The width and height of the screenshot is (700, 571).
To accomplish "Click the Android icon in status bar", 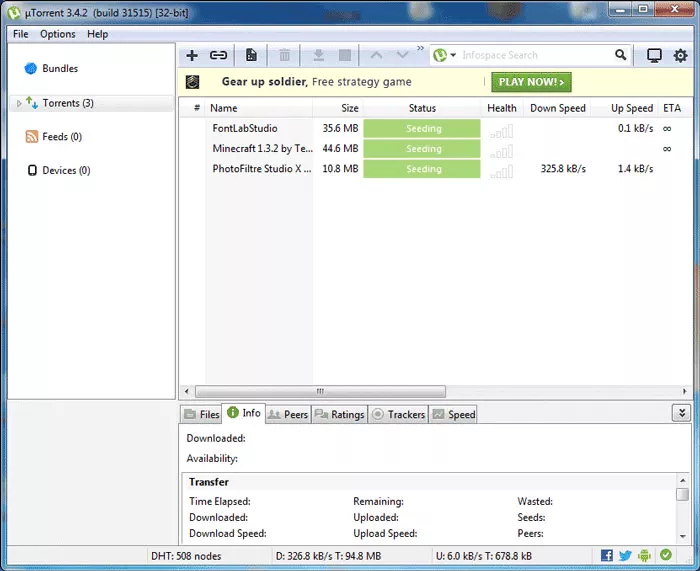I will pyautogui.click(x=644, y=555).
